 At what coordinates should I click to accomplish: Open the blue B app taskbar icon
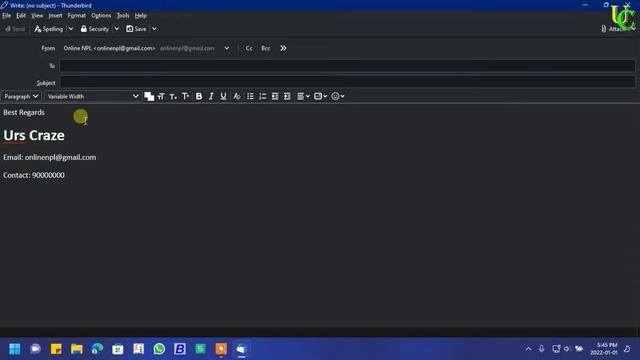click(x=180, y=349)
